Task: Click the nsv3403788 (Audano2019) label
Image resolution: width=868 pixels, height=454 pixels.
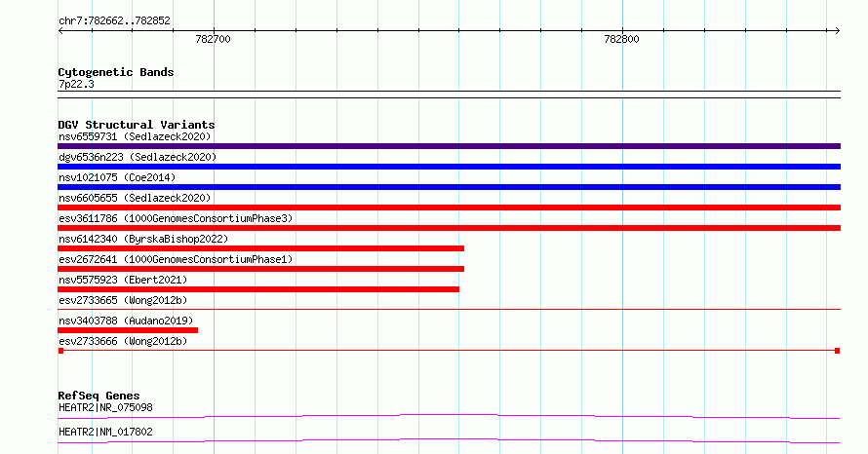Action: pyautogui.click(x=126, y=321)
